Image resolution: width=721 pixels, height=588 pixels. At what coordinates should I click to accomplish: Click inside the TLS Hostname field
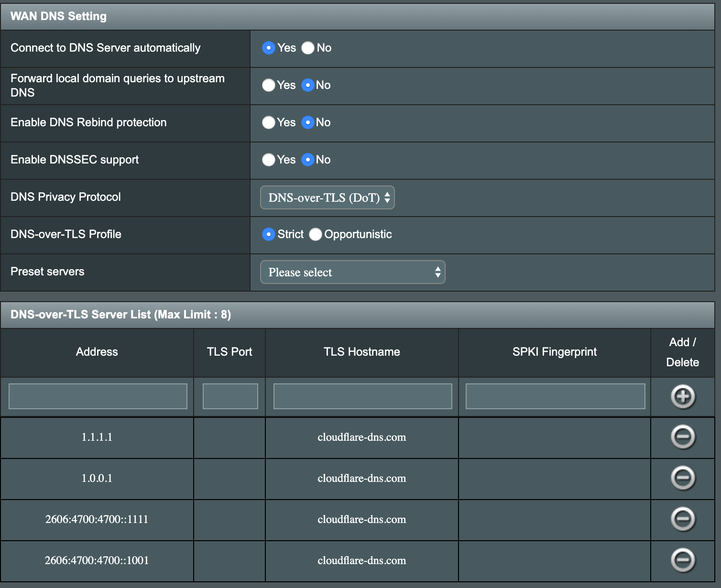(362, 396)
